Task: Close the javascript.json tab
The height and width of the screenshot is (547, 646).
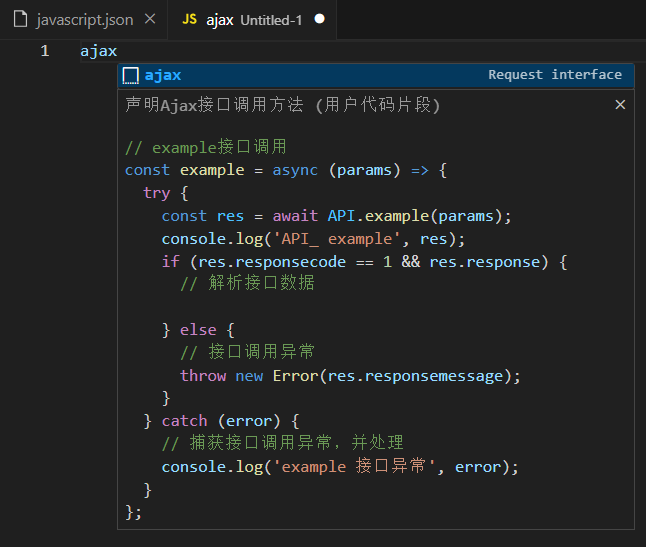Action: coord(150,19)
